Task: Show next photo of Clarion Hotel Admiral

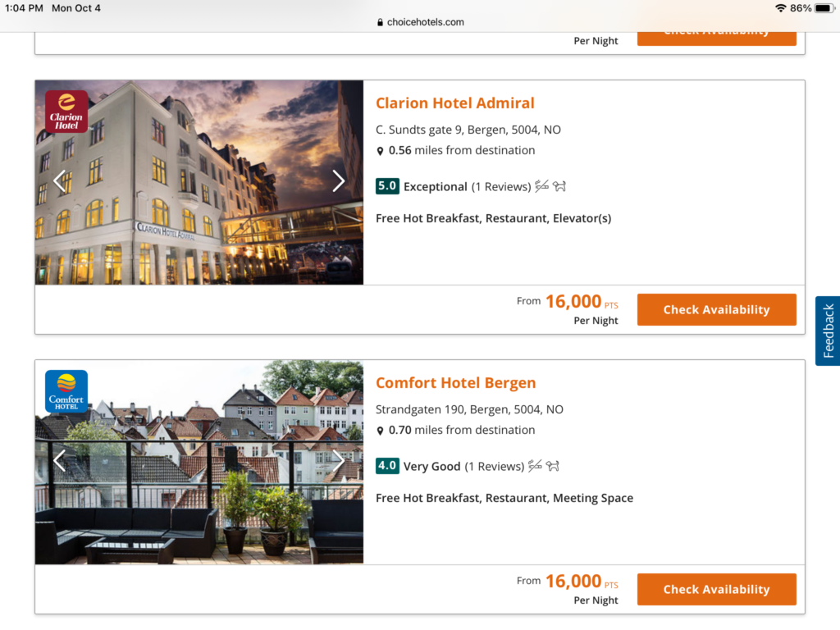Action: pyautogui.click(x=339, y=181)
